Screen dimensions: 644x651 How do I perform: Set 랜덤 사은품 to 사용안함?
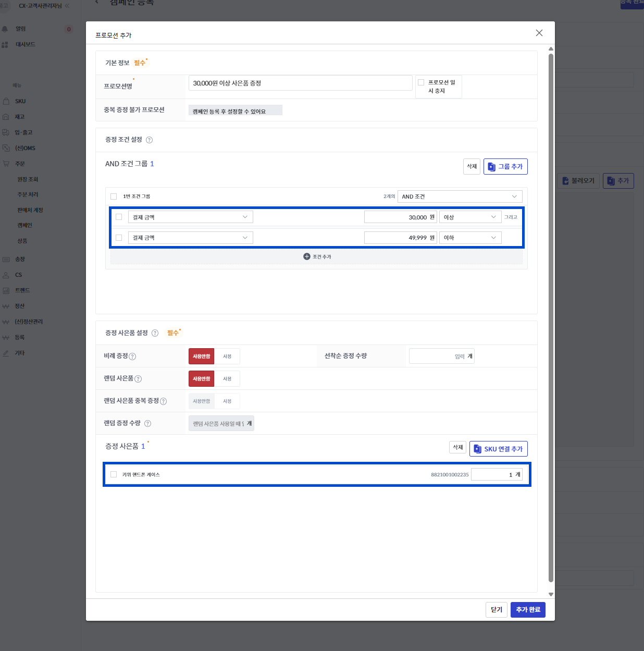201,379
